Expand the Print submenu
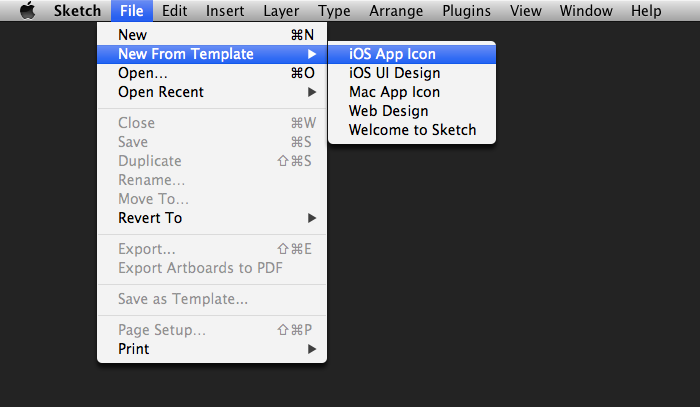700x407 pixels. click(x=212, y=349)
